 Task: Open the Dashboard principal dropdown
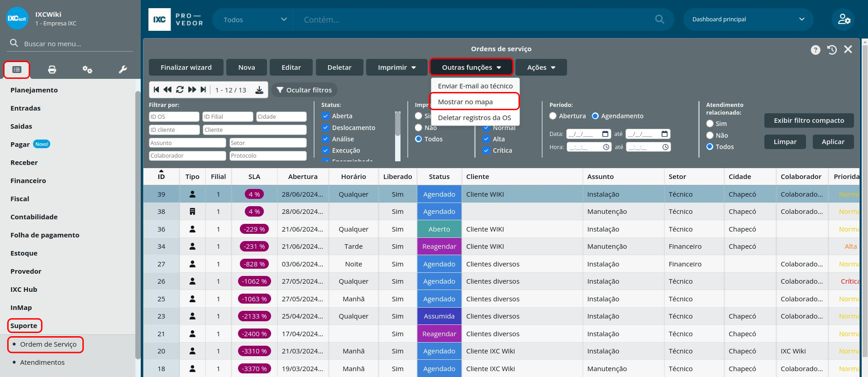point(748,19)
